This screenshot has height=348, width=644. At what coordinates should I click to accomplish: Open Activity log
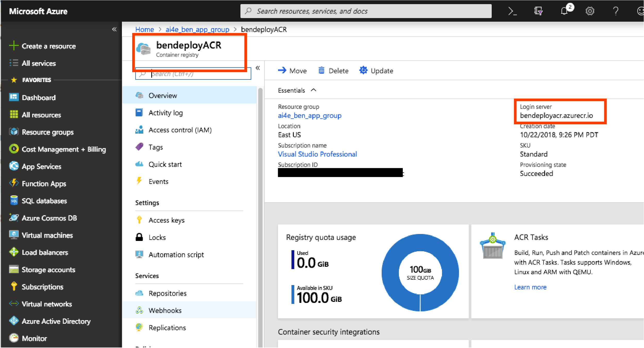point(189,113)
